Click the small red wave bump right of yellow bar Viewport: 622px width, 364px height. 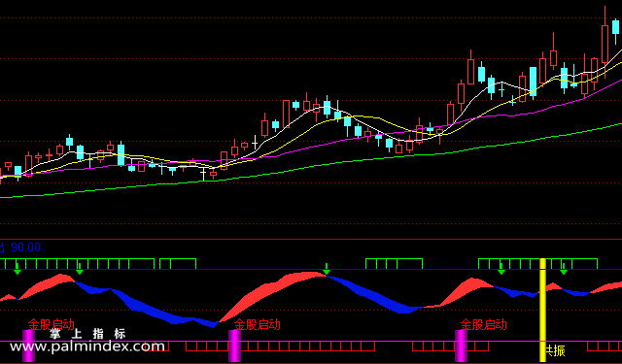(x=553, y=286)
